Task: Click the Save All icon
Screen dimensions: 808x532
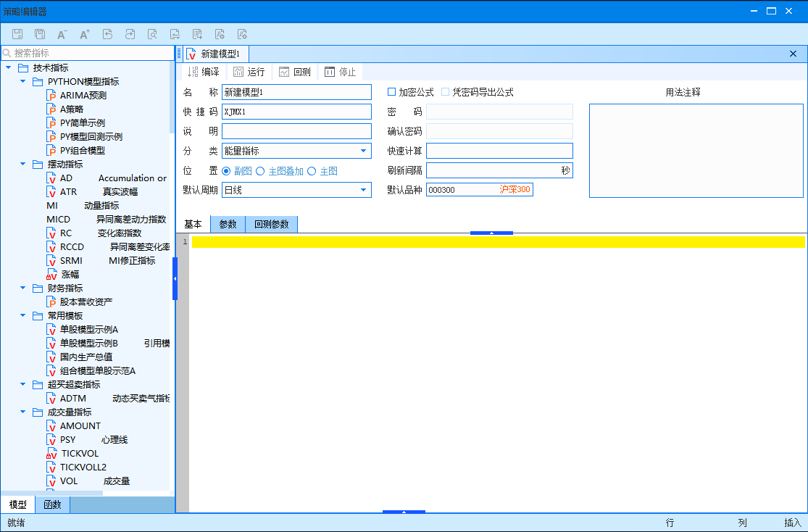Action: 40,34
